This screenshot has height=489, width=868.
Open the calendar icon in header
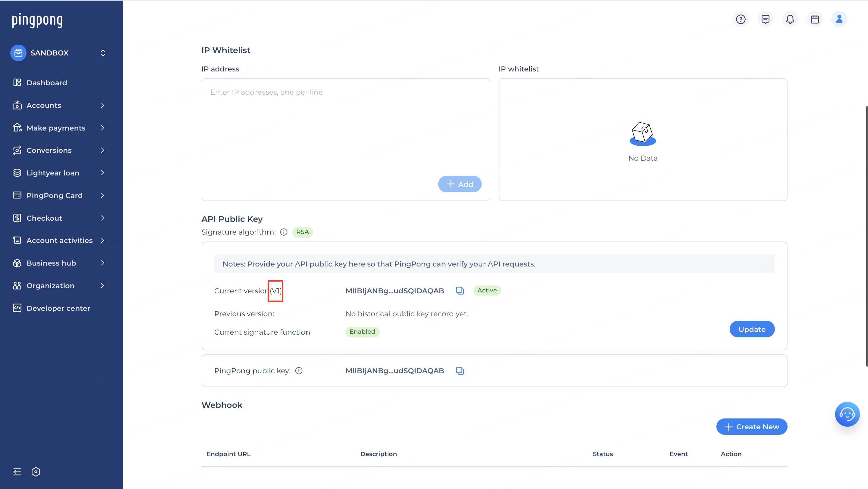[815, 19]
